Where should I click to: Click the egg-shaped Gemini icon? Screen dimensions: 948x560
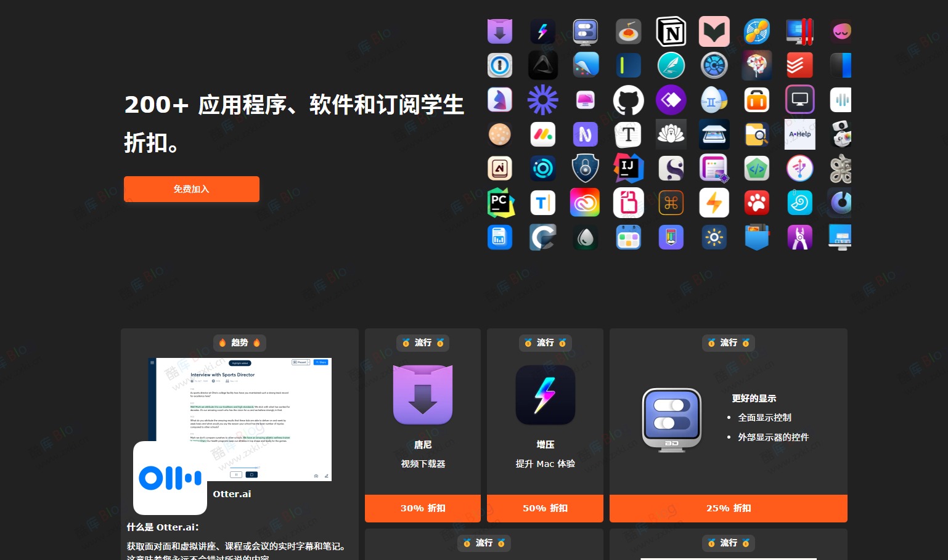point(714,100)
